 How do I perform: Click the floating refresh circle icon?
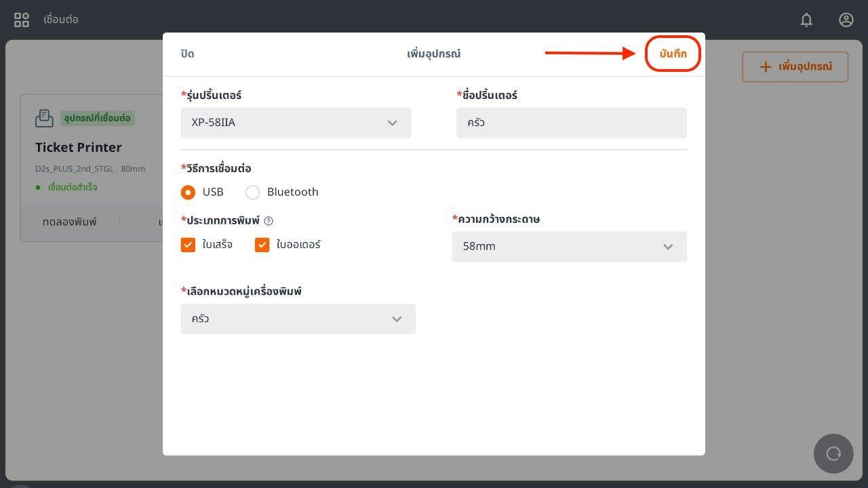click(x=833, y=453)
